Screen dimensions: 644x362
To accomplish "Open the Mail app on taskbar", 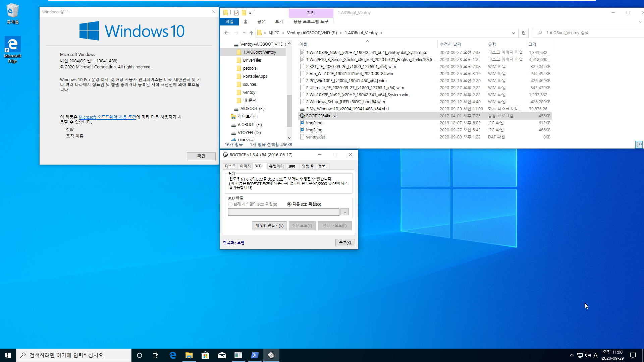I will click(222, 355).
